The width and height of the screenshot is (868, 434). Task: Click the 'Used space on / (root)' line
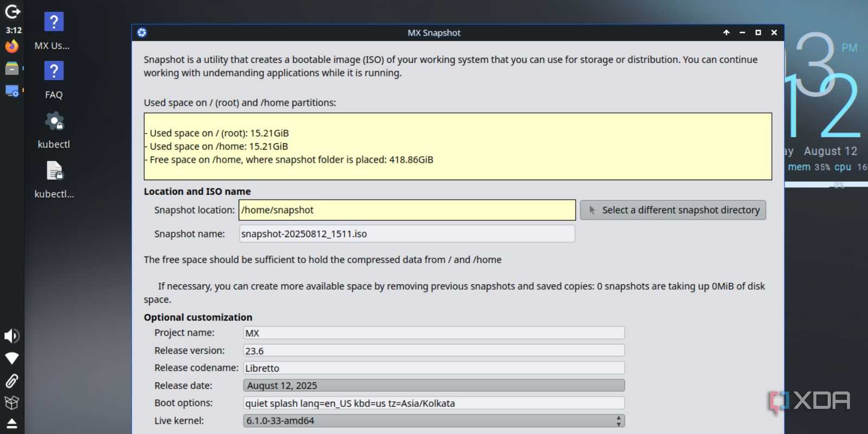(x=217, y=133)
